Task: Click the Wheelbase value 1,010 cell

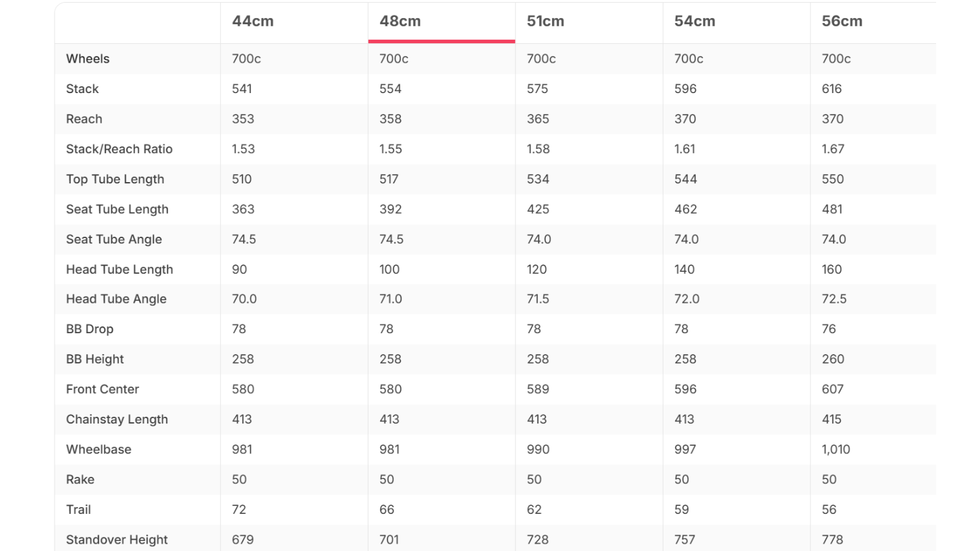Action: [836, 449]
